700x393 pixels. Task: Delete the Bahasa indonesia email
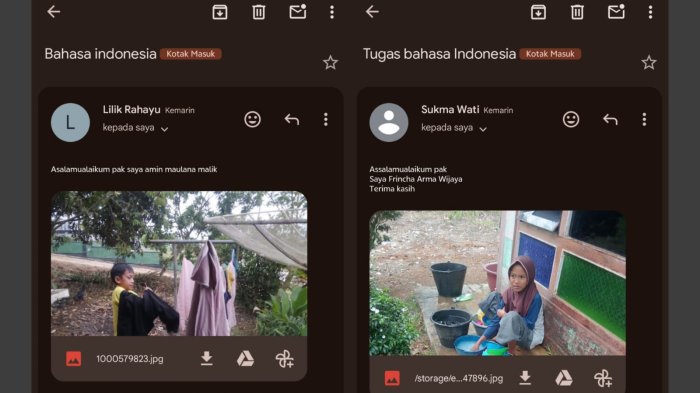(x=259, y=12)
